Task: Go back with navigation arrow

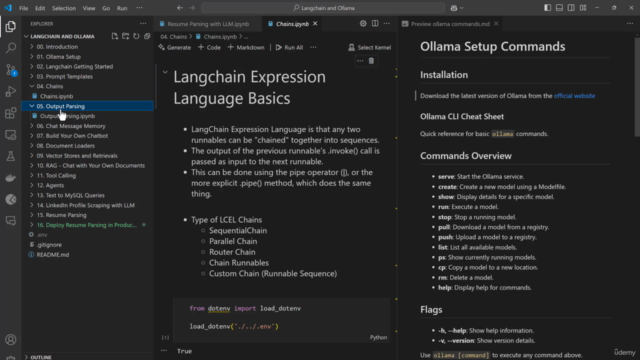Action: tap(180, 8)
